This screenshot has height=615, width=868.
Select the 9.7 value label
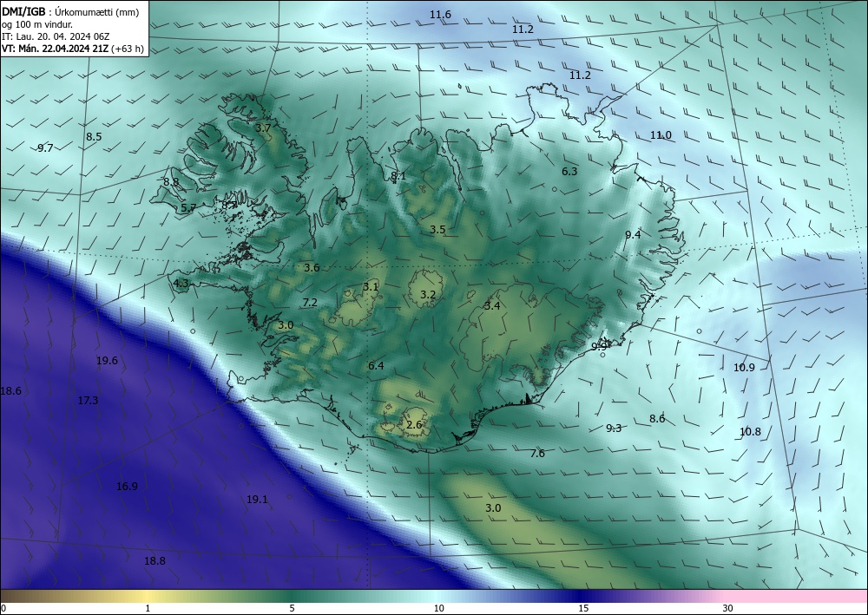click(x=45, y=147)
